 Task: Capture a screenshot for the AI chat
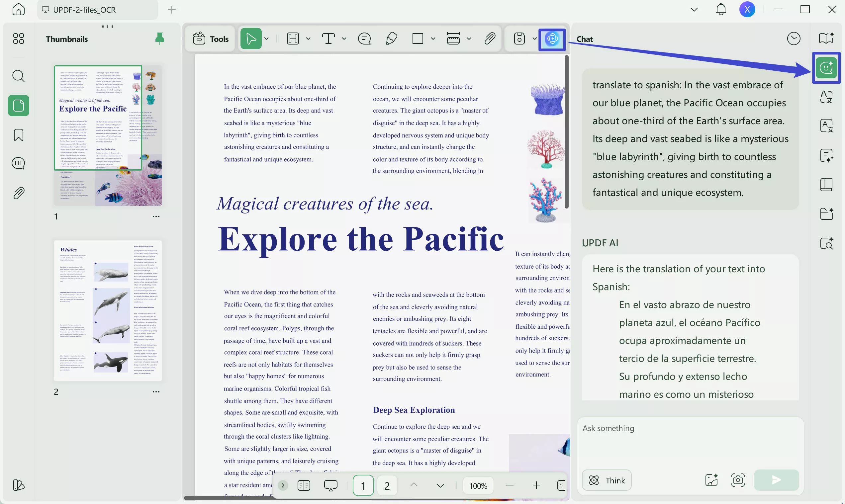(x=738, y=480)
